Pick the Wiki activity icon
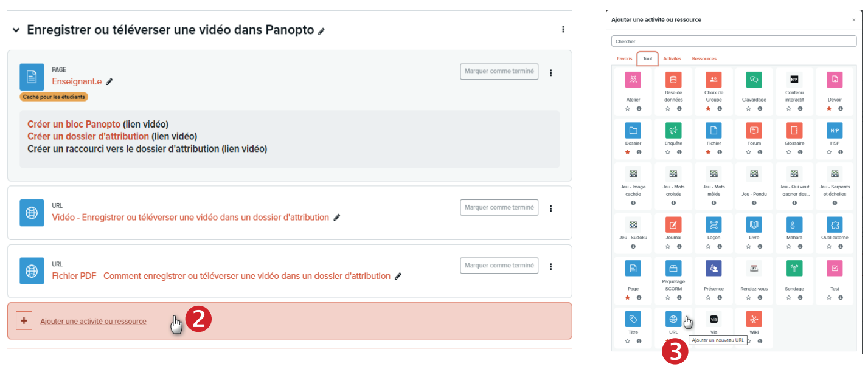 pyautogui.click(x=754, y=319)
